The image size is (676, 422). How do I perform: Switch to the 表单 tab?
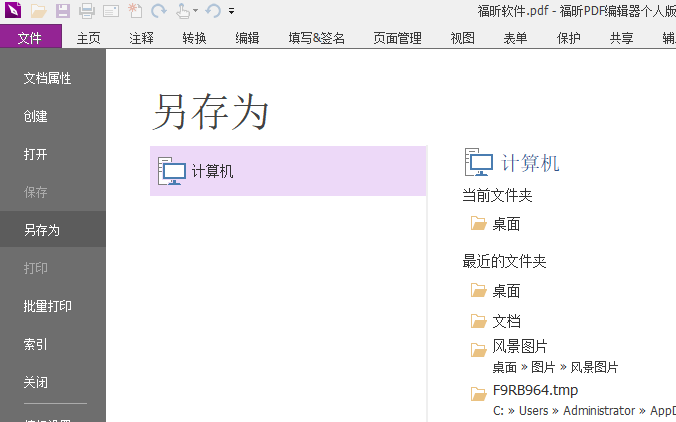pos(515,38)
